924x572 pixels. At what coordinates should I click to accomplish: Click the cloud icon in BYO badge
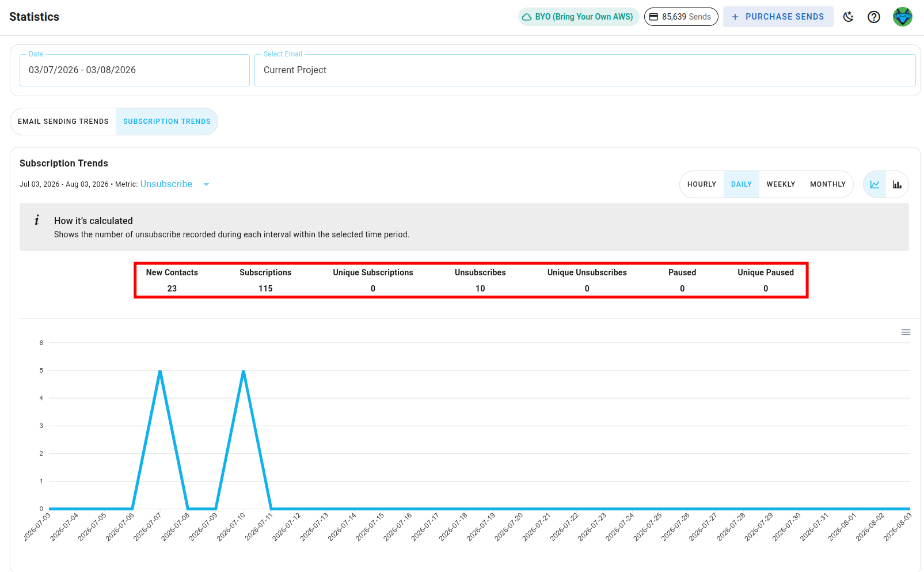point(527,17)
